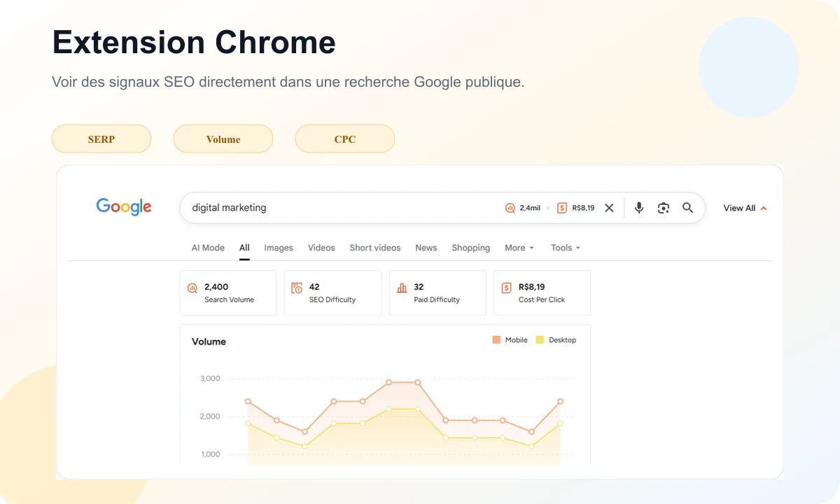Click the 2,000 axis label

click(210, 416)
